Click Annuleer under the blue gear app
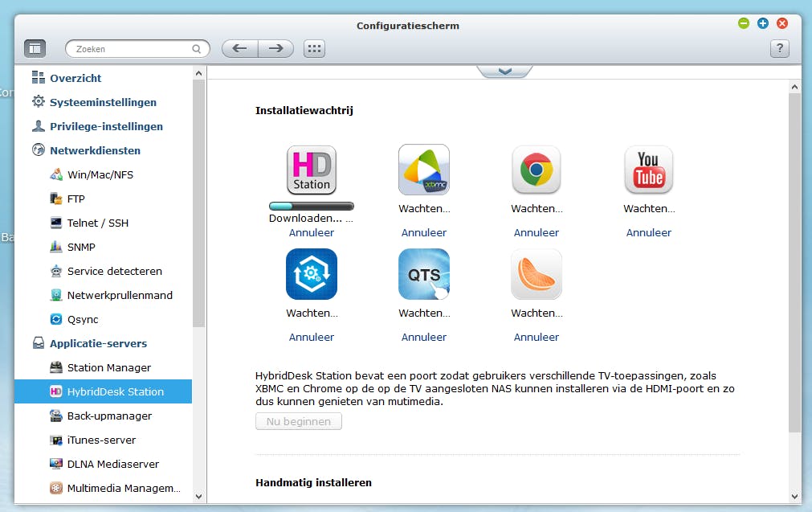The height and width of the screenshot is (512, 812). [312, 337]
